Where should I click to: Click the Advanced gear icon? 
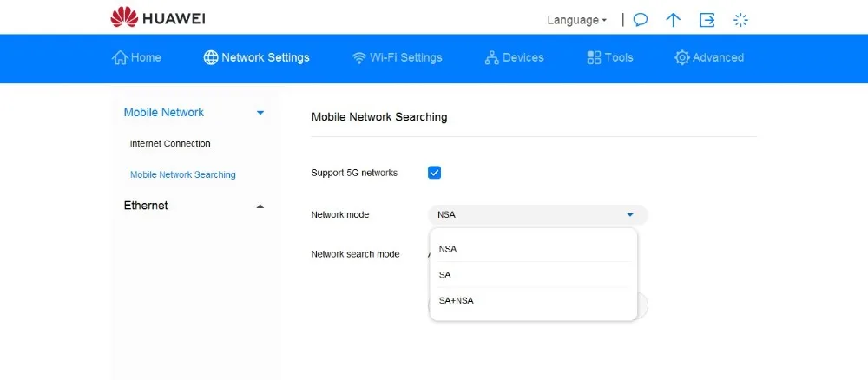pos(682,58)
